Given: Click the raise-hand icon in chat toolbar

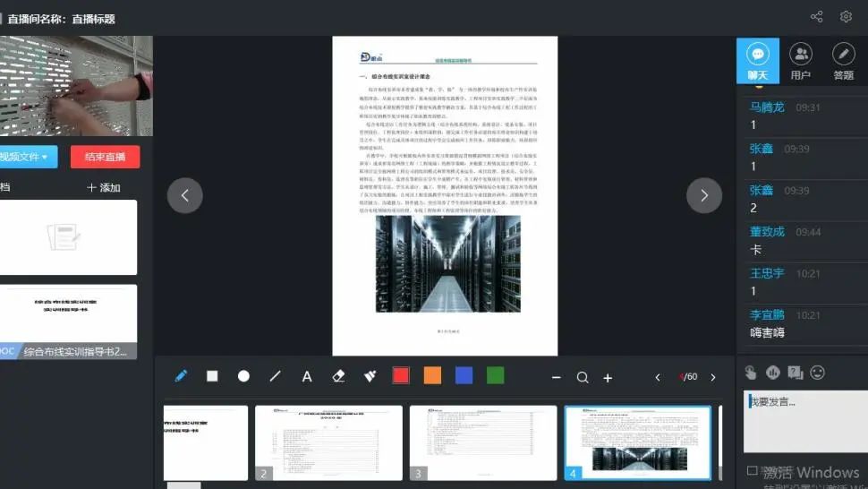Looking at the screenshot, I should [x=751, y=373].
